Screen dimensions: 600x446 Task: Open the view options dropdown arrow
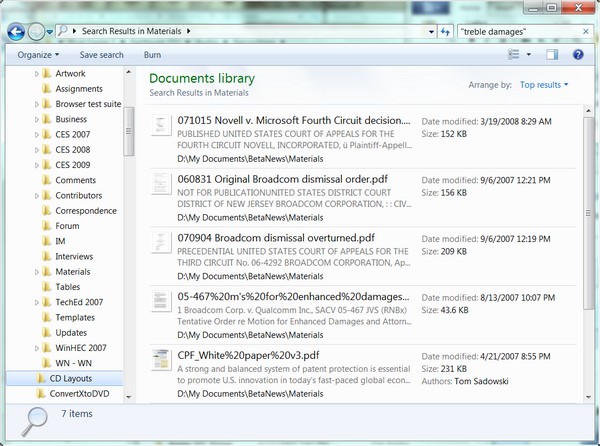pyautogui.click(x=529, y=55)
